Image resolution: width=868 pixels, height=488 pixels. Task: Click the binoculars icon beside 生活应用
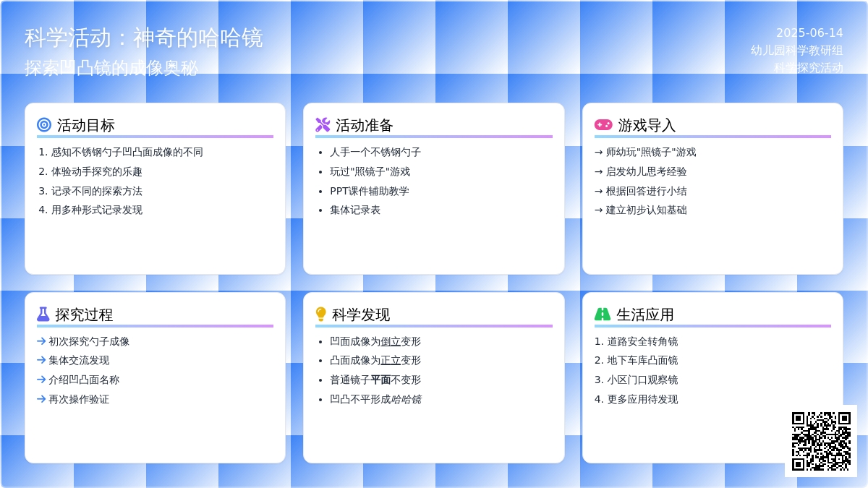(603, 314)
